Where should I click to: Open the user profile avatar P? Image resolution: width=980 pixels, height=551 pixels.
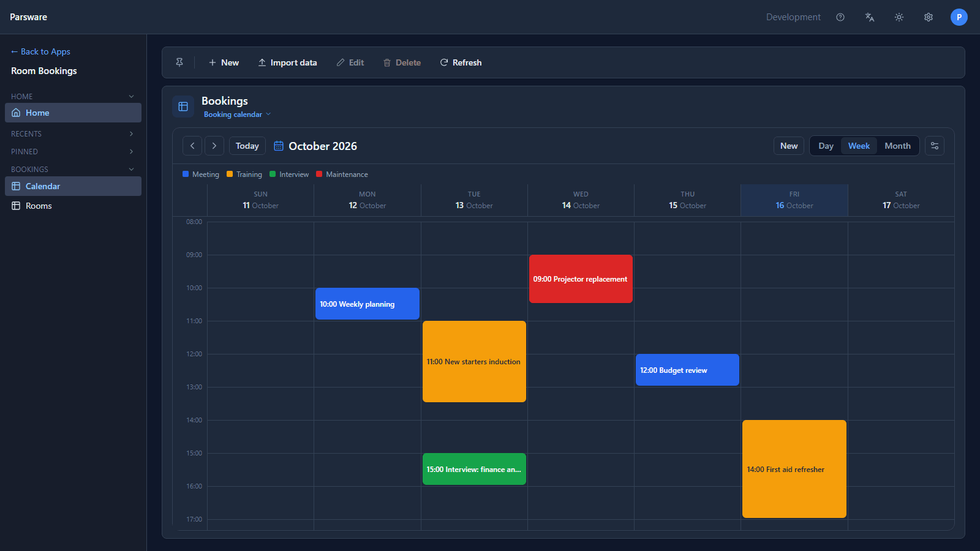coord(959,17)
